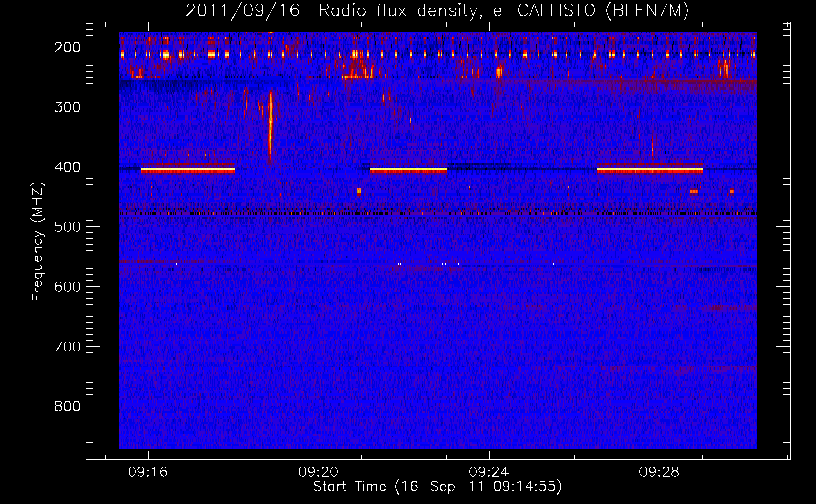Viewport: 816px width, 504px height.
Task: Click the middle 400 MHz bright band near 09:22
Action: tap(409, 170)
